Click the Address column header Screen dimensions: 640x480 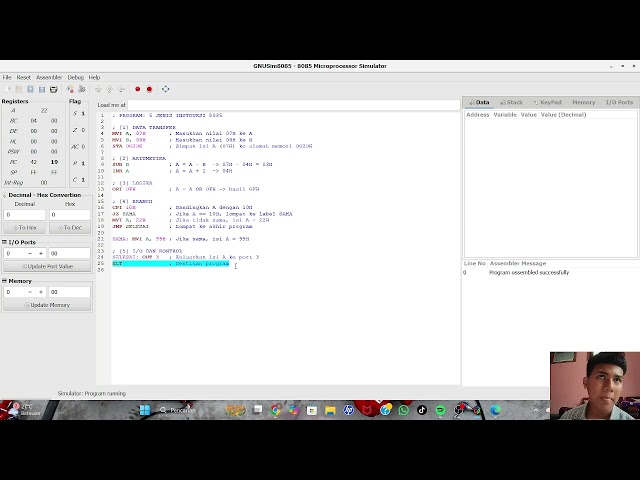(x=478, y=115)
